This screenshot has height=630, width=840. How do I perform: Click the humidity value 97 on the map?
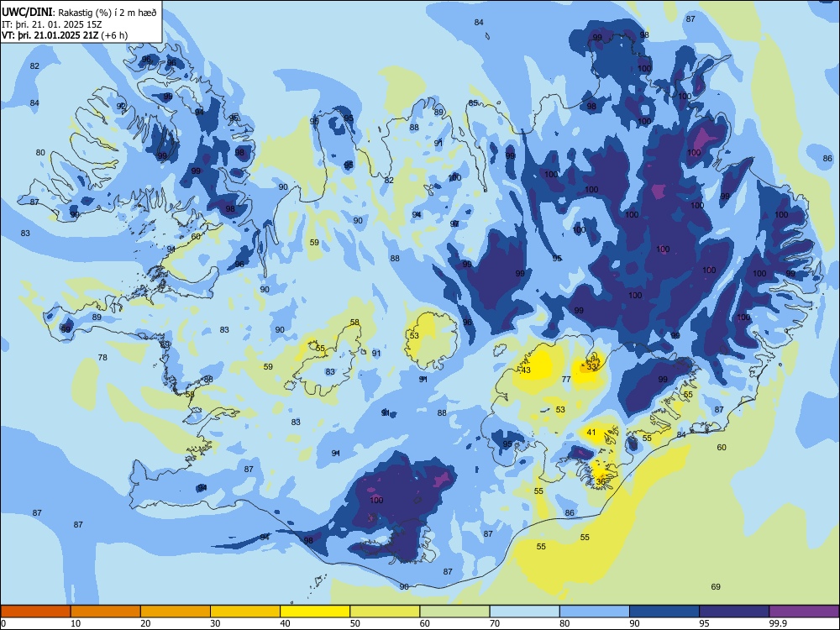454,224
